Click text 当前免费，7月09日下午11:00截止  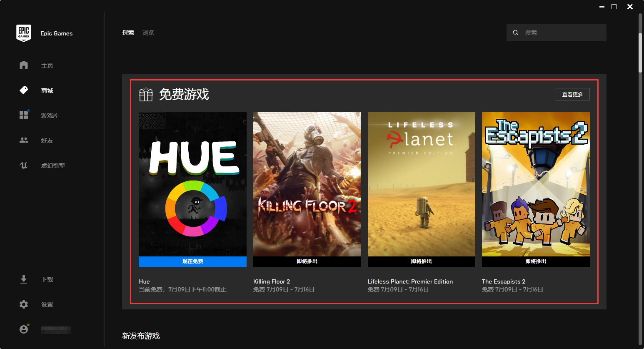pyautogui.click(x=182, y=289)
